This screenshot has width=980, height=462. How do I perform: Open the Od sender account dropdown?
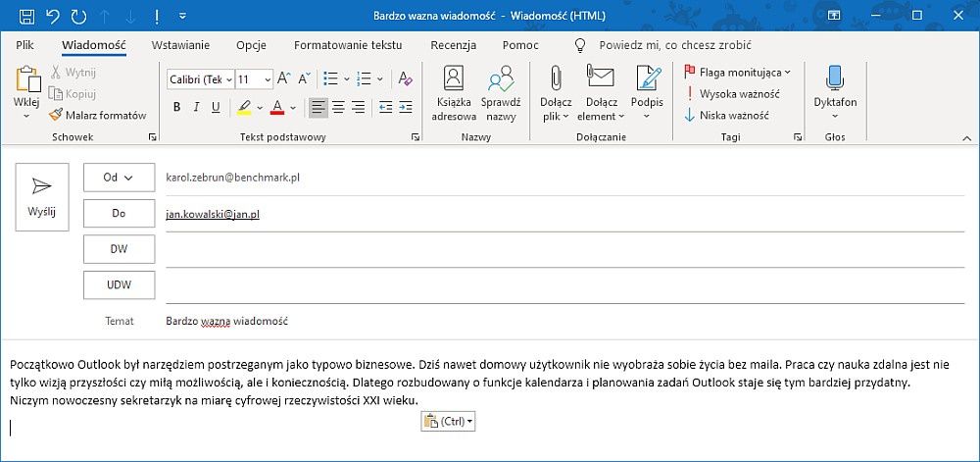(119, 178)
